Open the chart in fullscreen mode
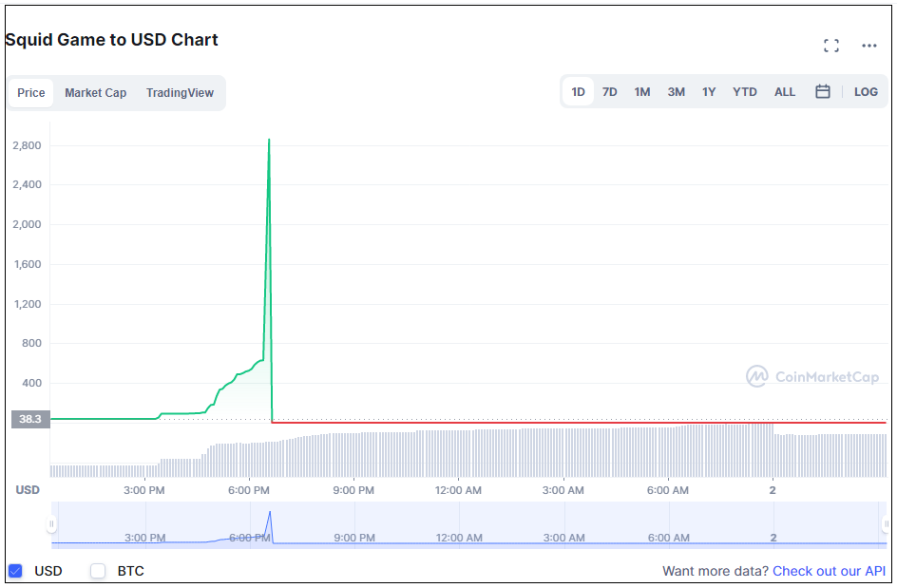Viewport: 897px width, 588px height. [x=831, y=46]
